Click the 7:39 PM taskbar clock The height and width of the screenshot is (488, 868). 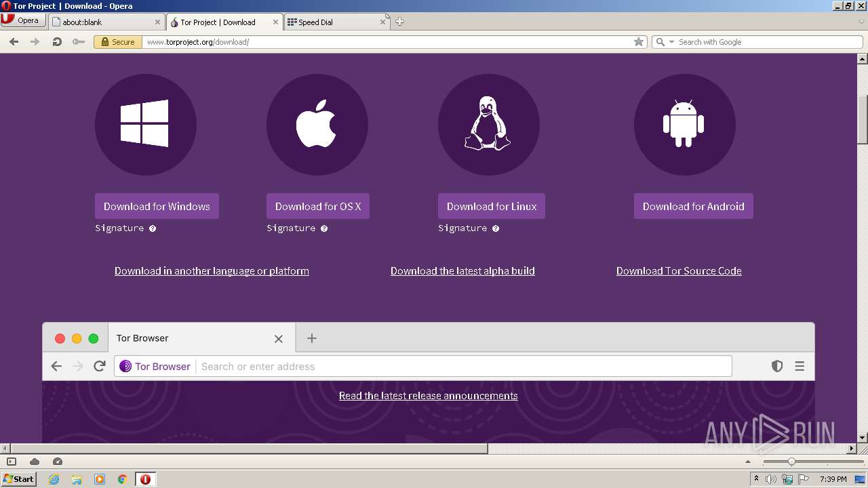click(833, 479)
